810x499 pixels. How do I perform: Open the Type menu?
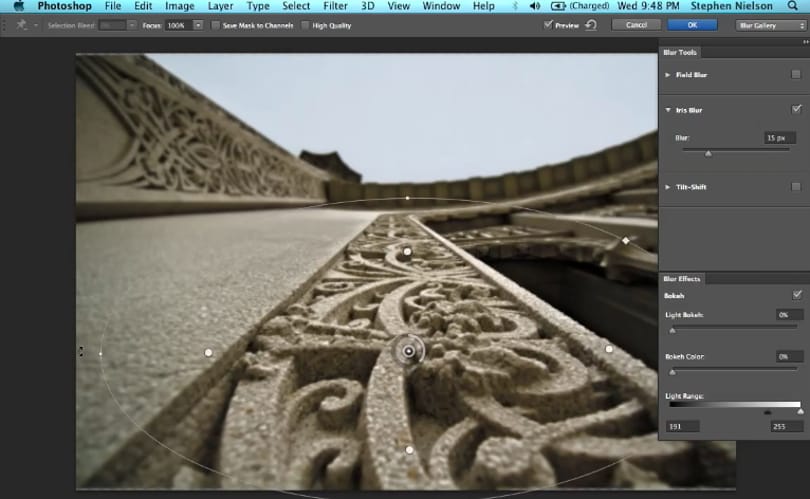point(258,6)
